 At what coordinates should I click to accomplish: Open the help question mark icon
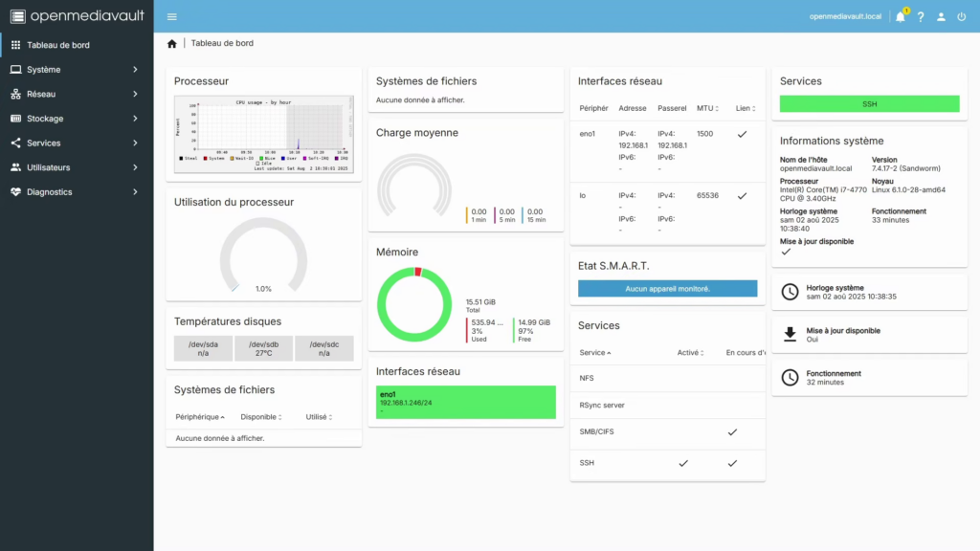(x=921, y=17)
